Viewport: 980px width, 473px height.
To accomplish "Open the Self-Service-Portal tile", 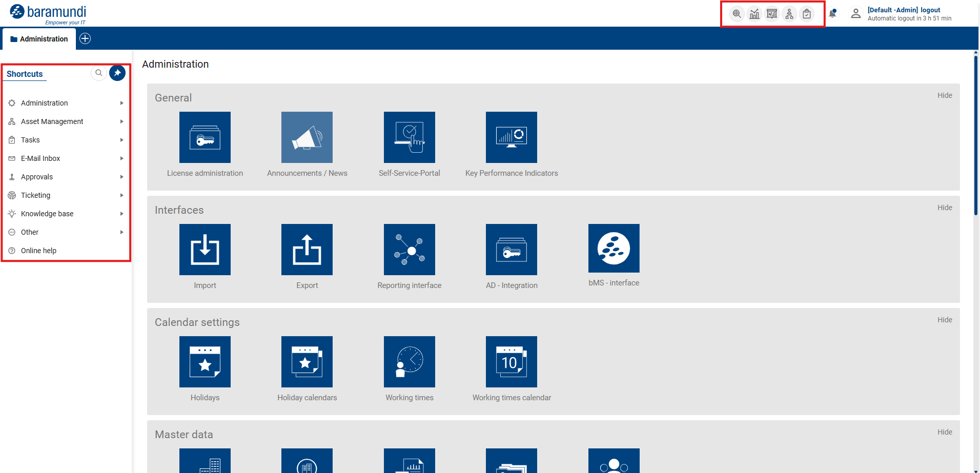I will [409, 137].
